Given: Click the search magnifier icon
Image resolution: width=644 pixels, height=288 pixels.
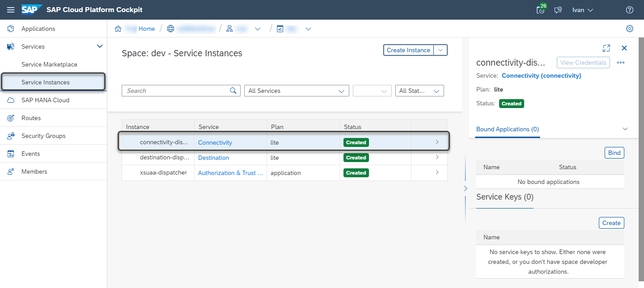Looking at the screenshot, I should pyautogui.click(x=233, y=91).
